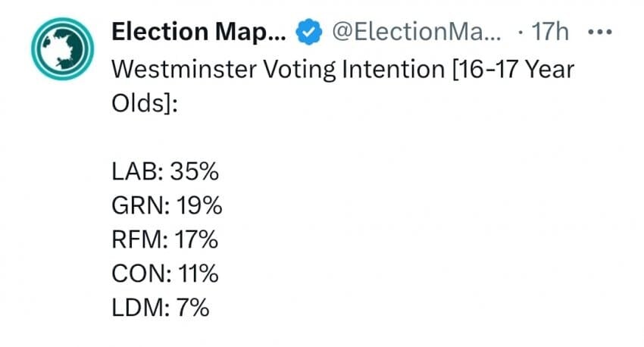Open the Election Map... display name

199,32
